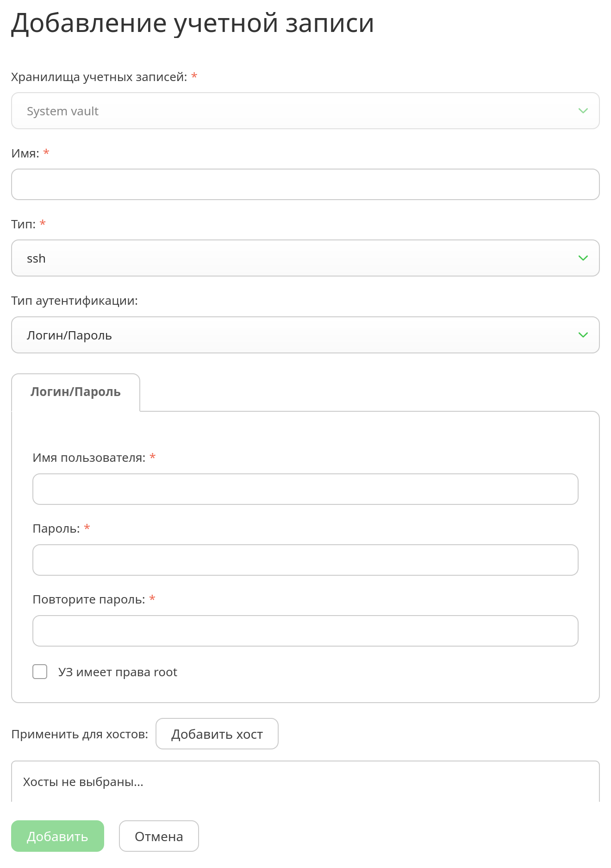The image size is (611, 868).
Task: Click the Применить для хостов label
Action: pyautogui.click(x=80, y=734)
